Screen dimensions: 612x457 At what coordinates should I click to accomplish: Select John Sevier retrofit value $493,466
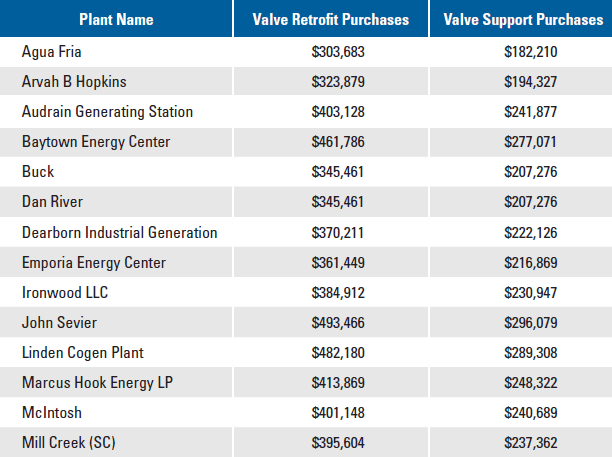331,322
